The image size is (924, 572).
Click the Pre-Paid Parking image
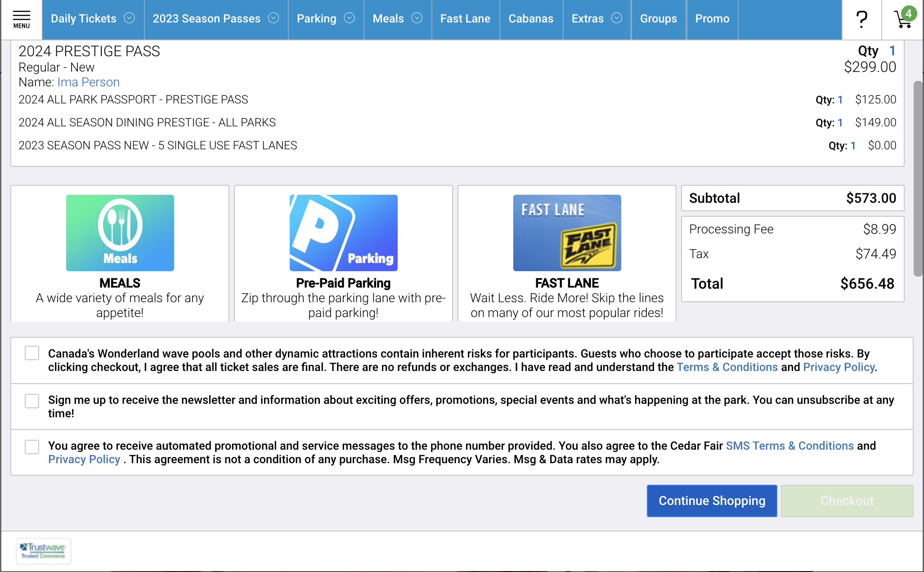click(x=344, y=233)
